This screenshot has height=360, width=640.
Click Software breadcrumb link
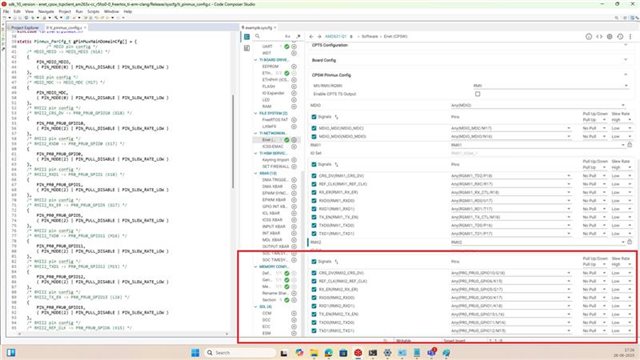click(370, 36)
